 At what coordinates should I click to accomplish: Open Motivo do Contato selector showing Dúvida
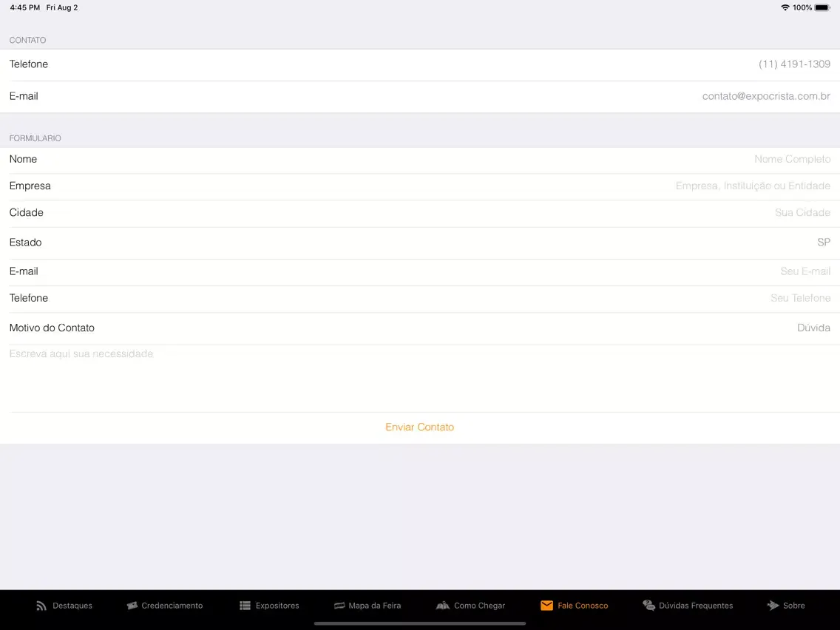420,328
